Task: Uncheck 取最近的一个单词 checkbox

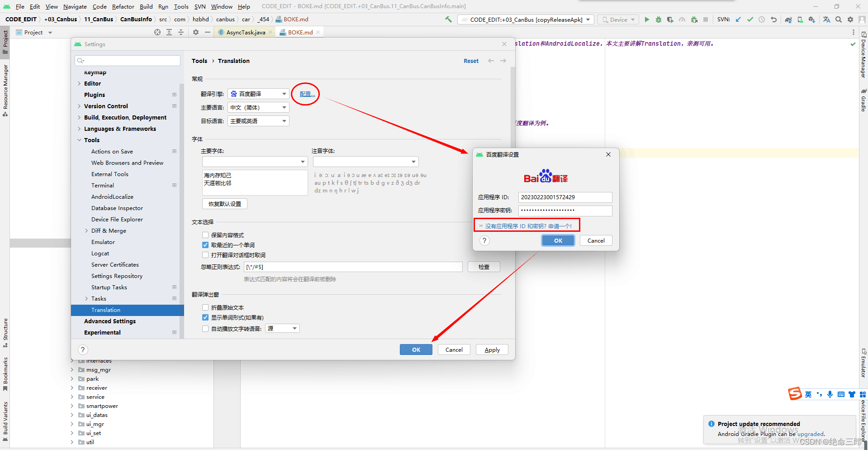Action: [205, 245]
